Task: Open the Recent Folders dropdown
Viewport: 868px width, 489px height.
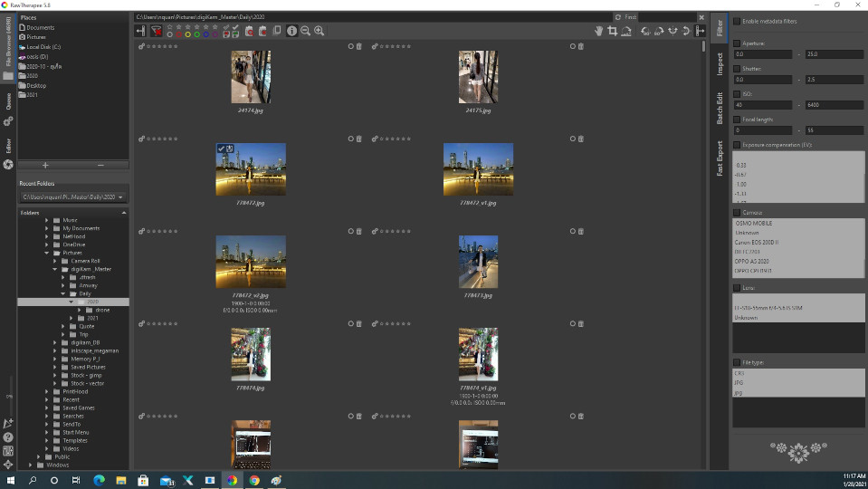Action: tap(72, 197)
